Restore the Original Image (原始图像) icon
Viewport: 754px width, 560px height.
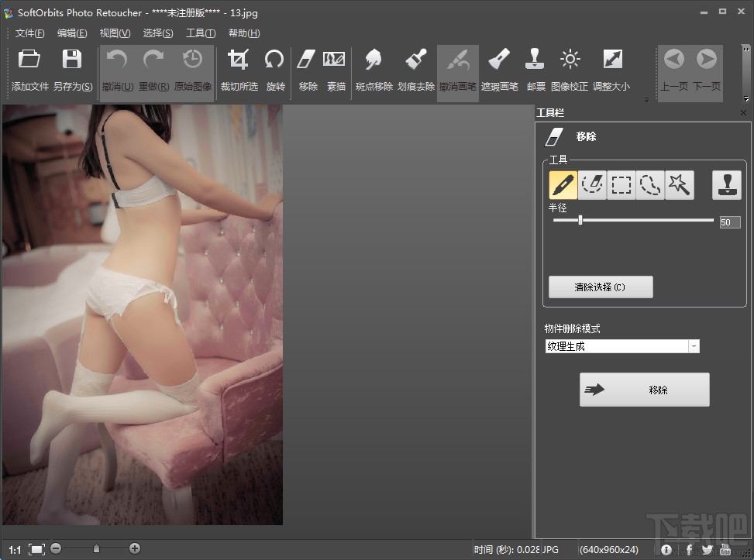point(192,60)
